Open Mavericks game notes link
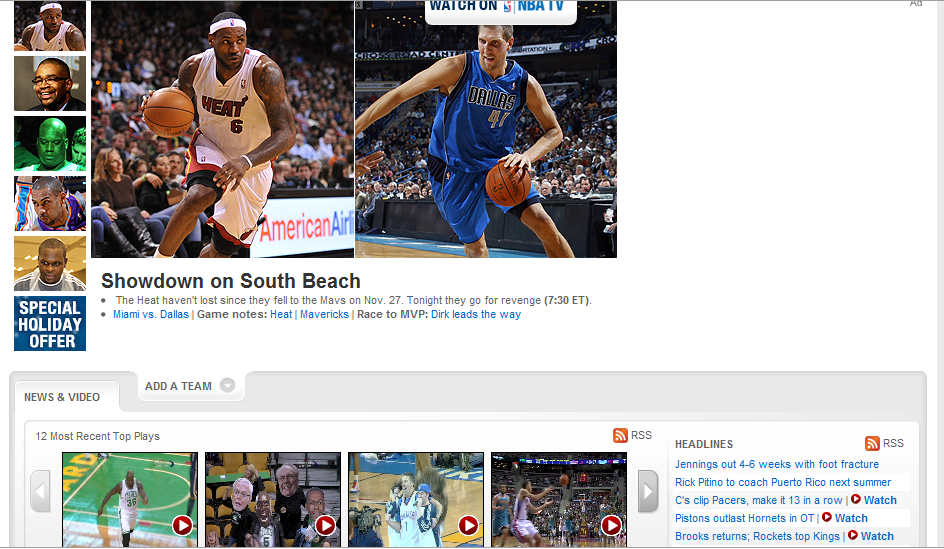The width and height of the screenshot is (944, 549). coord(324,314)
